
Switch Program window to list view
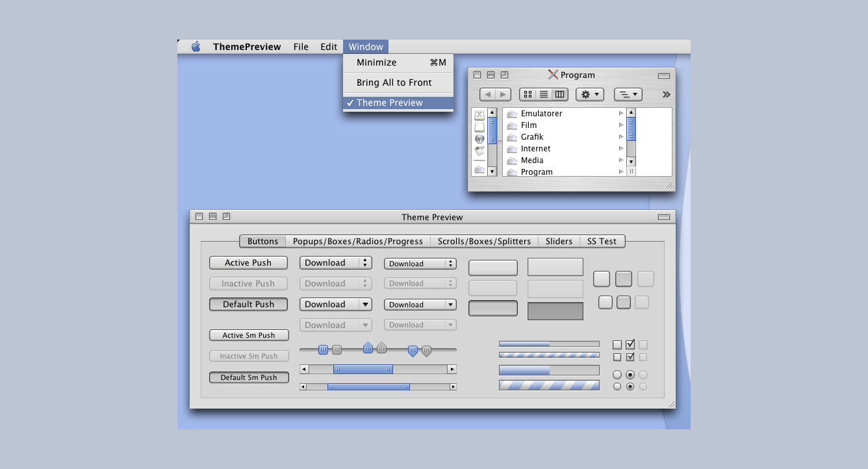point(544,94)
